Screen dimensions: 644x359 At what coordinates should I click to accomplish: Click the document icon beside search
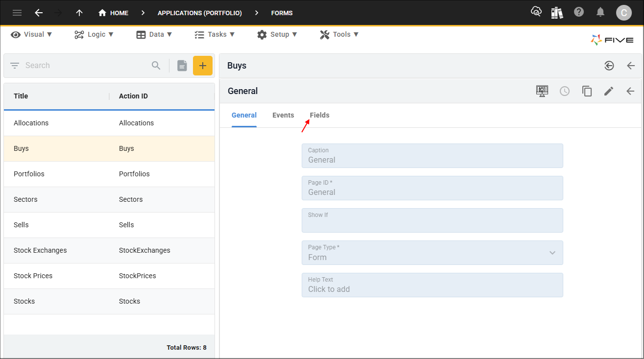click(x=182, y=66)
